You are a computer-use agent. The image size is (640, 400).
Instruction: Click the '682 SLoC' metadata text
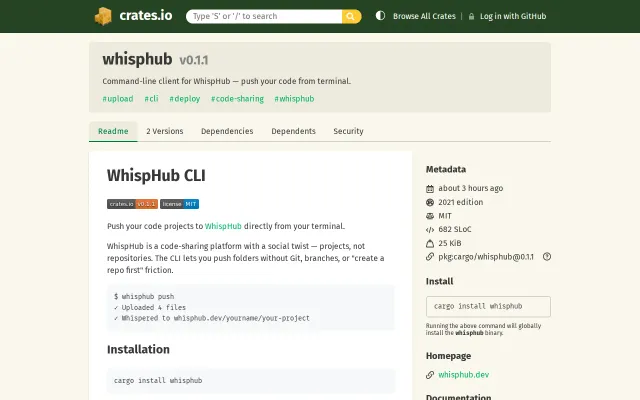point(455,229)
